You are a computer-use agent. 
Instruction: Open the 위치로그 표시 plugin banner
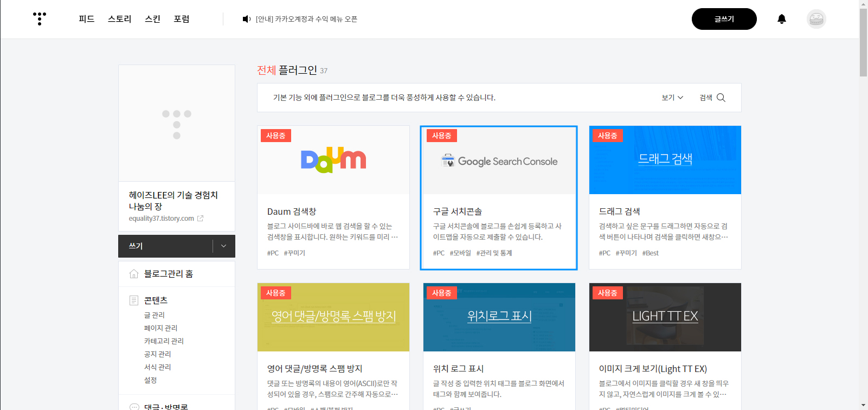click(x=499, y=317)
